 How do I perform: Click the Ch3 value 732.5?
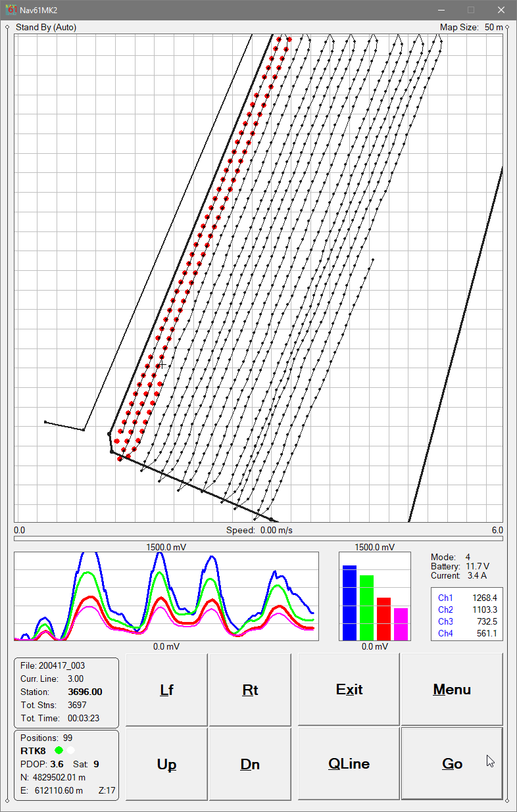487,621
